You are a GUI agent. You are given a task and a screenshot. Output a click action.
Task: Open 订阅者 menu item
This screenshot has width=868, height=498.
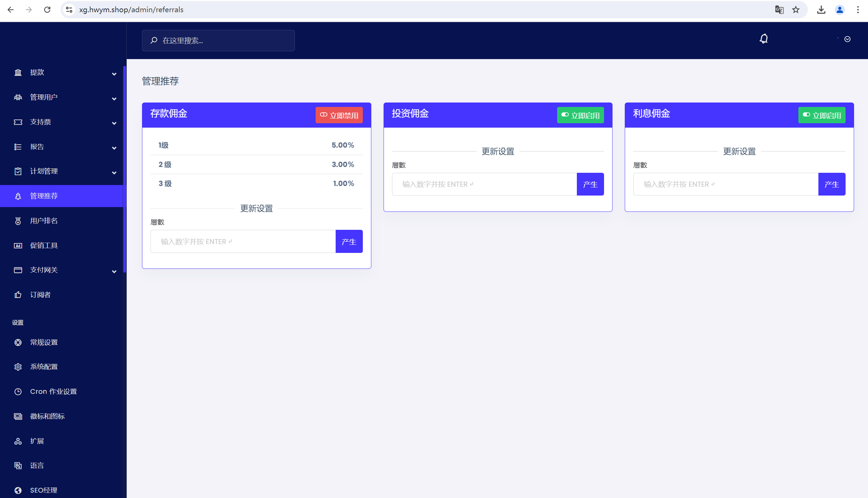pos(61,295)
